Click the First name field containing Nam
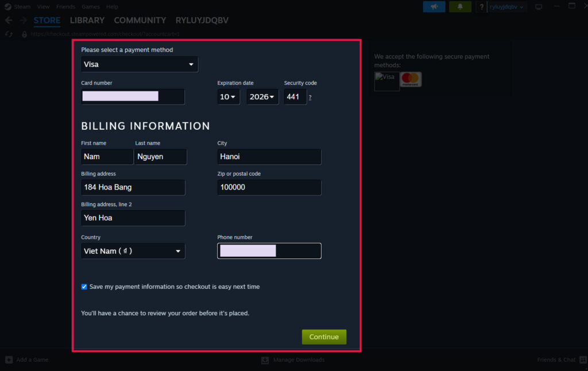 pos(107,157)
